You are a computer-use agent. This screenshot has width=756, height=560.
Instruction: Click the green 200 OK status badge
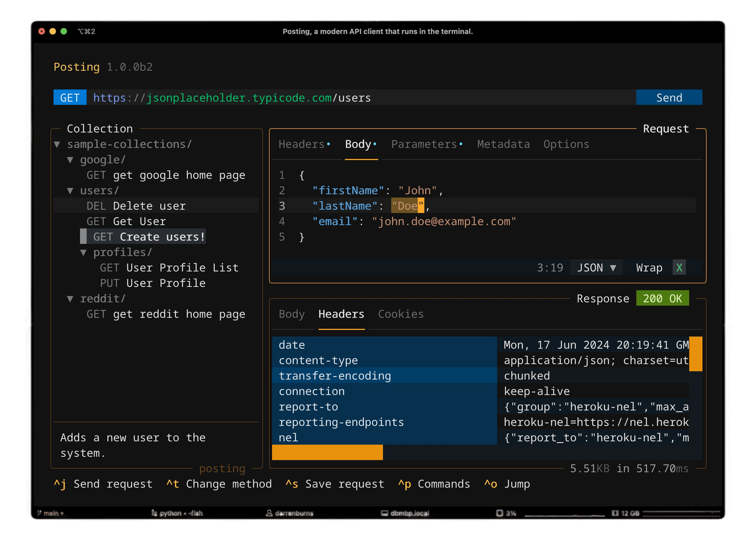pos(662,298)
